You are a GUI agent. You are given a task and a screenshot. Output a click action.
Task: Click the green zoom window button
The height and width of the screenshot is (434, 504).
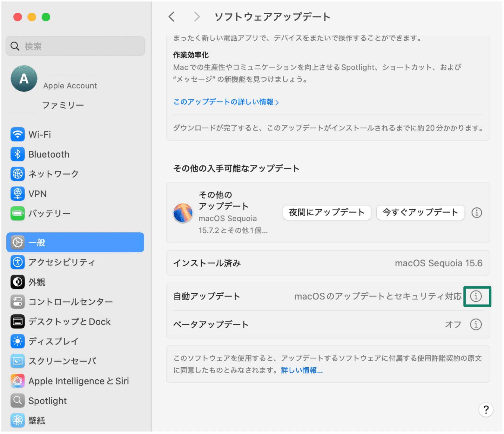point(46,17)
